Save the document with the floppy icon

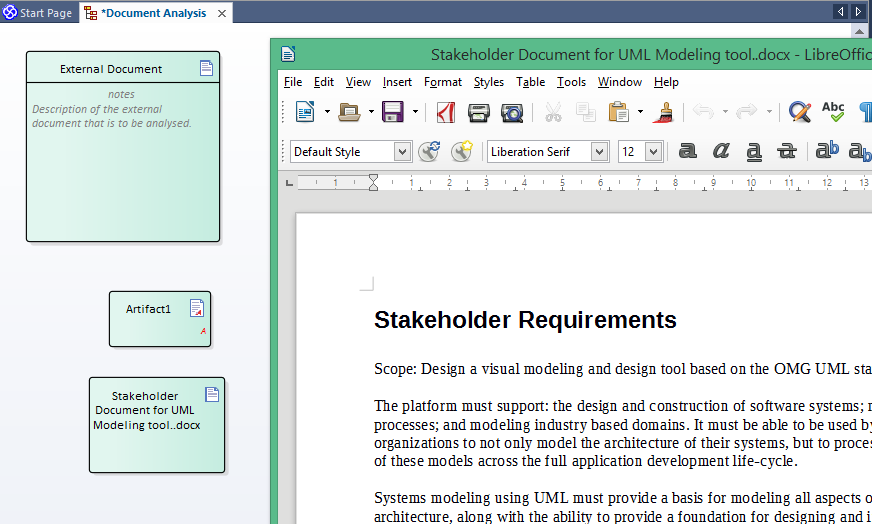pyautogui.click(x=393, y=112)
